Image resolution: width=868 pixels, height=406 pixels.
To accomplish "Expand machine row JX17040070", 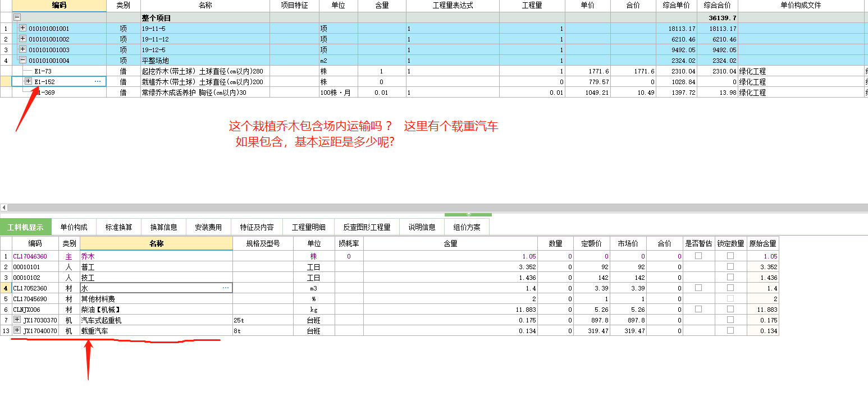I will [x=17, y=331].
